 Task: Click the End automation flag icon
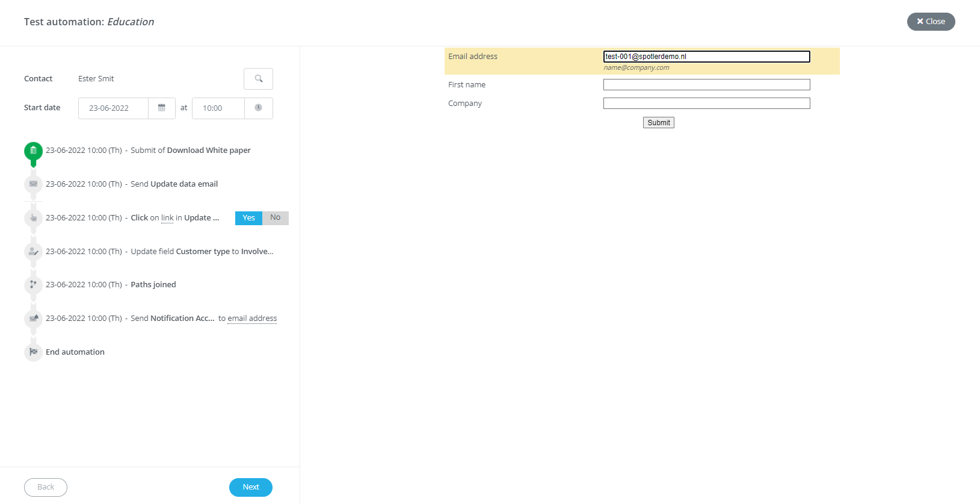[x=33, y=352]
